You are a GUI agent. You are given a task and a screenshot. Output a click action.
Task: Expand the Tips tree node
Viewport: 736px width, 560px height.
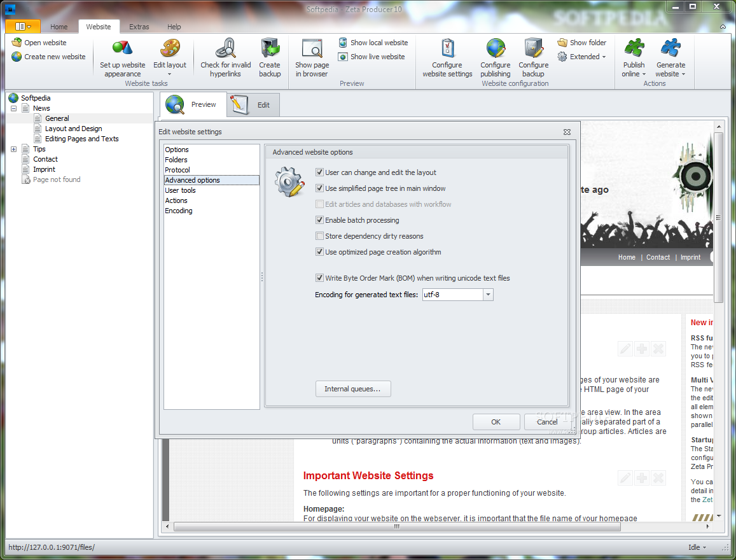[x=13, y=150]
